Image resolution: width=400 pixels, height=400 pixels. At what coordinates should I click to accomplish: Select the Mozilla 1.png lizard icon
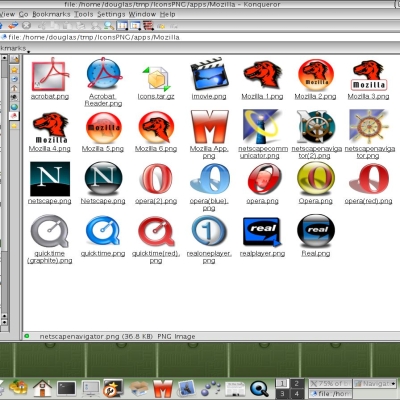(262, 75)
